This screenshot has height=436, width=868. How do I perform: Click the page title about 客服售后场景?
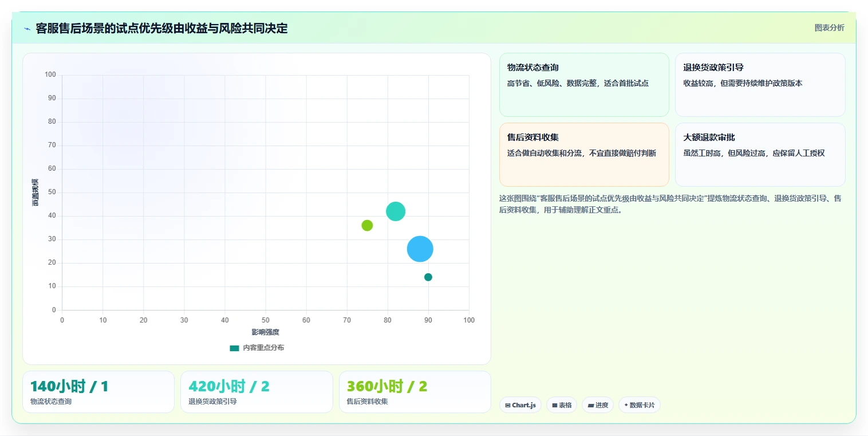pyautogui.click(x=161, y=28)
